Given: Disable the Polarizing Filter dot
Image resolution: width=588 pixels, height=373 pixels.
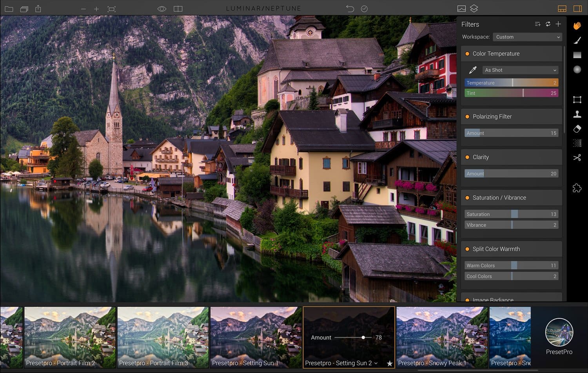Looking at the screenshot, I should pyautogui.click(x=467, y=116).
